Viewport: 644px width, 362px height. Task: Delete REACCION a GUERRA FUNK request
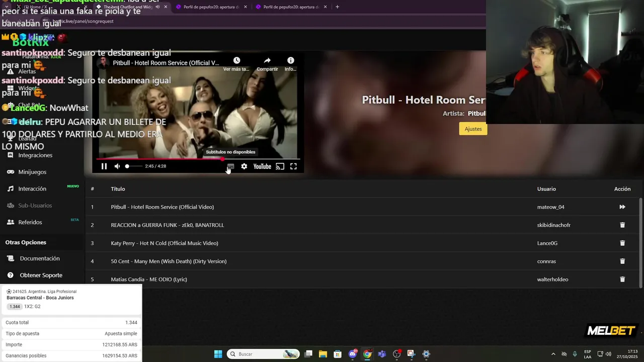click(x=622, y=225)
